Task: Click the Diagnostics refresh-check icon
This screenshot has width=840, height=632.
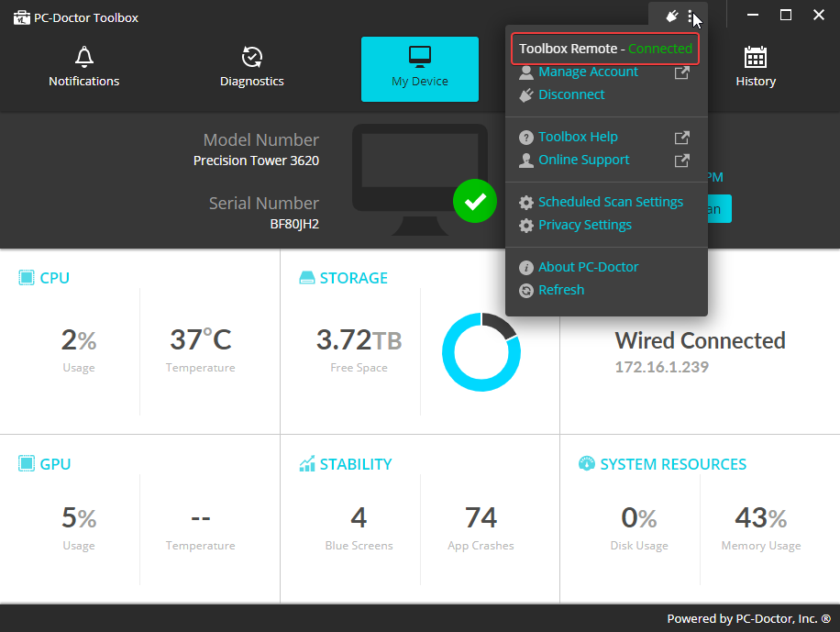Action: click(252, 57)
